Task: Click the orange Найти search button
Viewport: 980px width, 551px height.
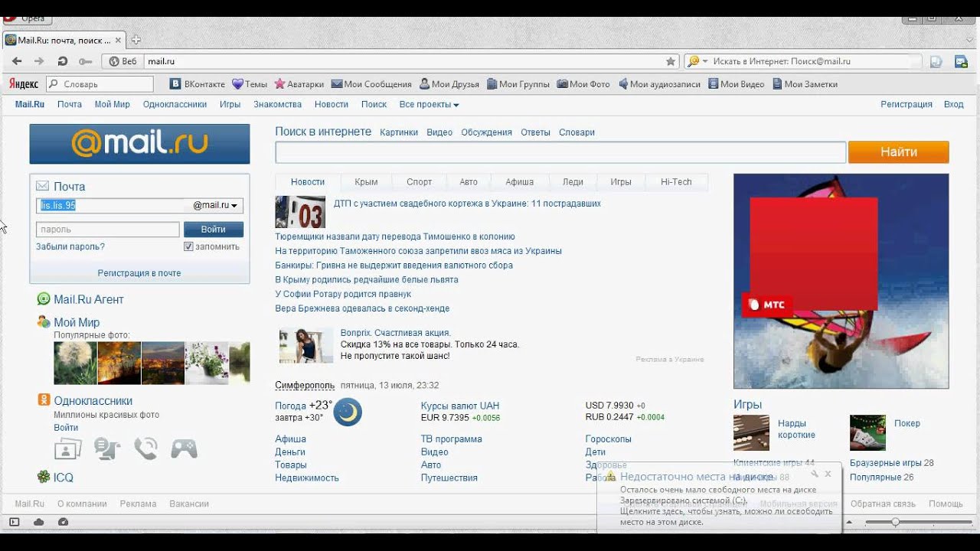Action: [x=899, y=152]
